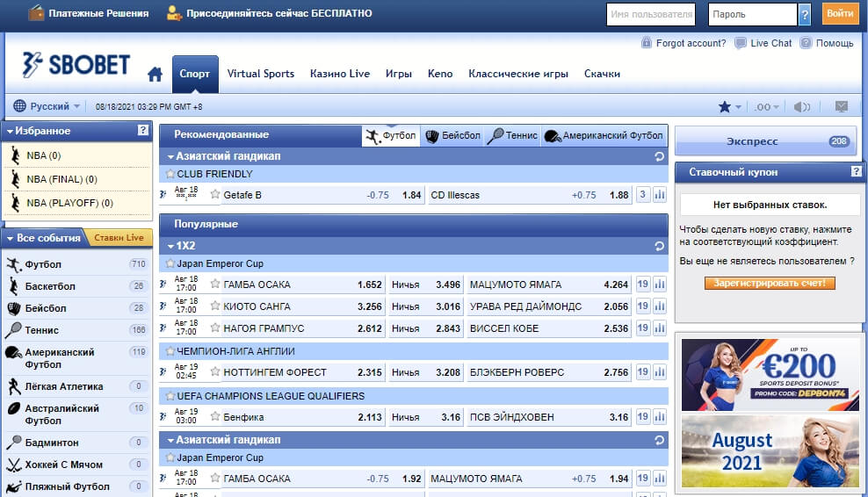
Task: Focus the Пароль password field
Action: pos(753,14)
